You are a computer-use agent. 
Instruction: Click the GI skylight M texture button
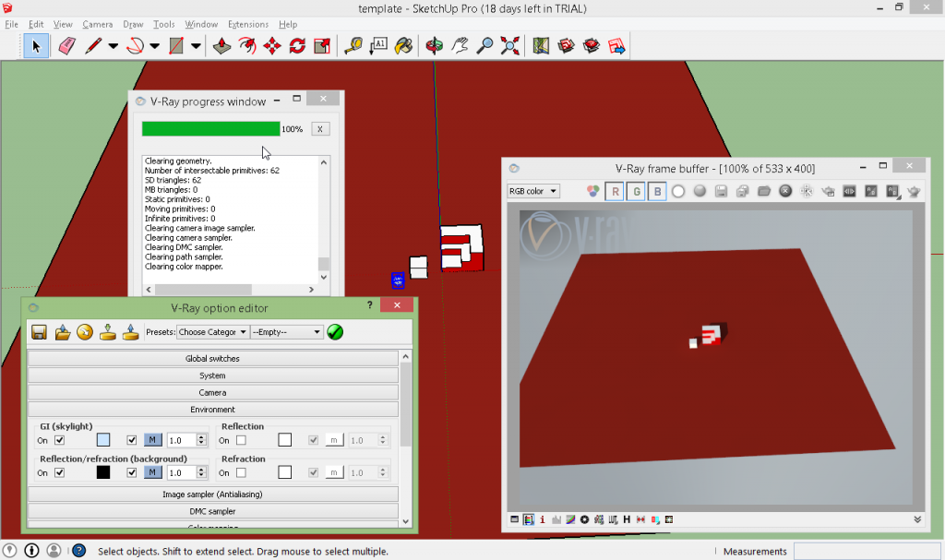[153, 440]
